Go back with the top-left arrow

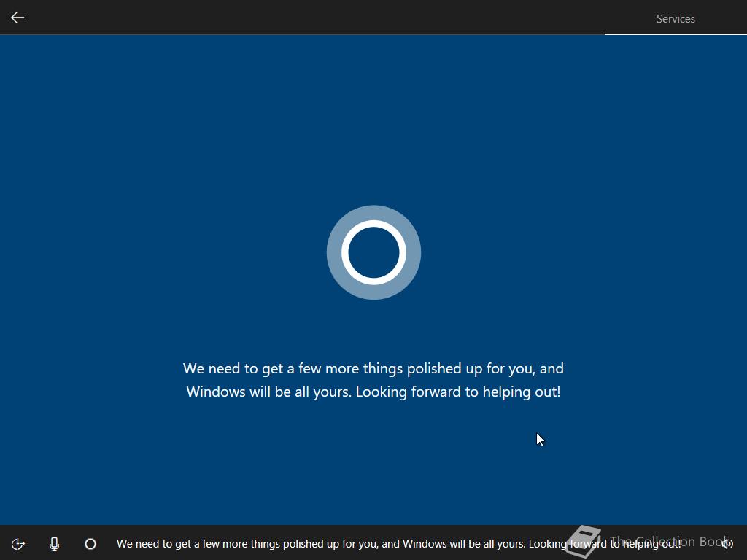(18, 18)
